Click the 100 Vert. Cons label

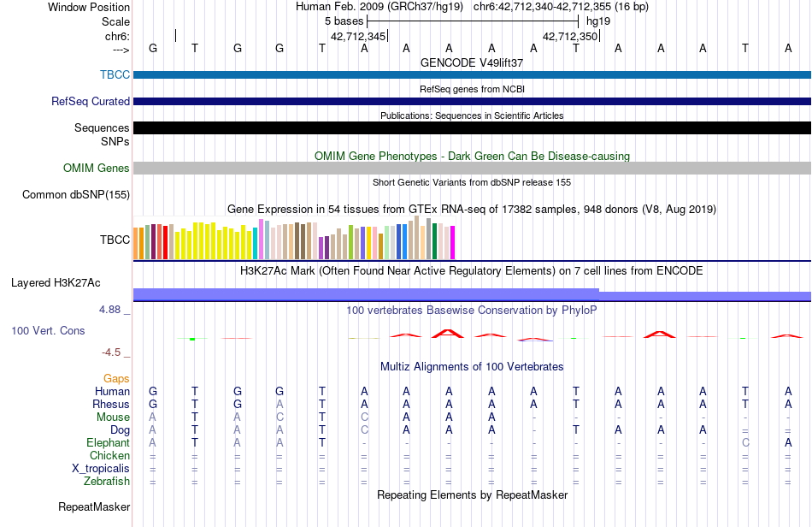tap(48, 330)
